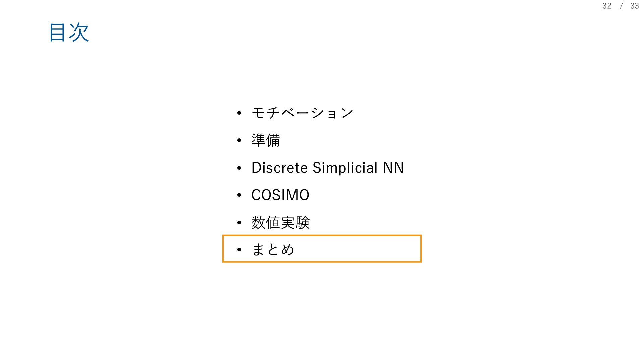Click the まとめ agenda item text

click(273, 249)
